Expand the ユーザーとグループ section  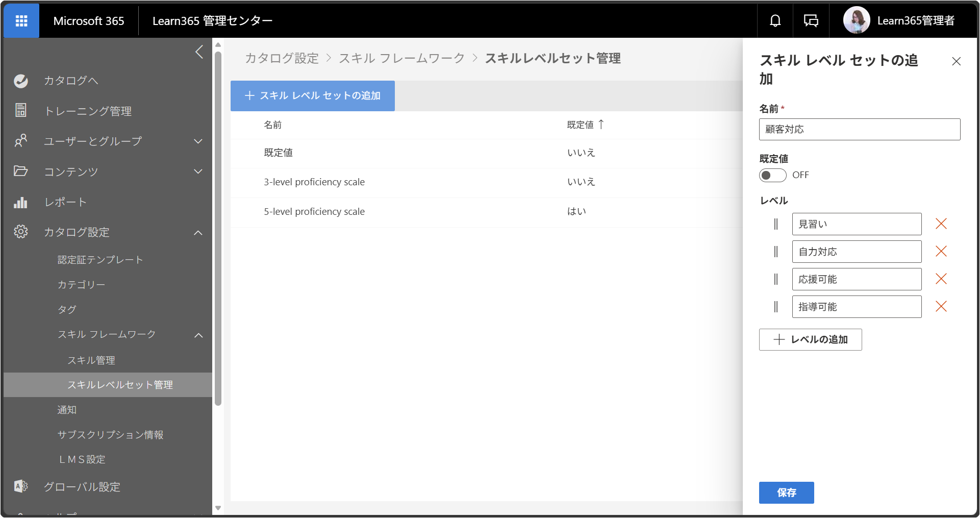tap(198, 141)
